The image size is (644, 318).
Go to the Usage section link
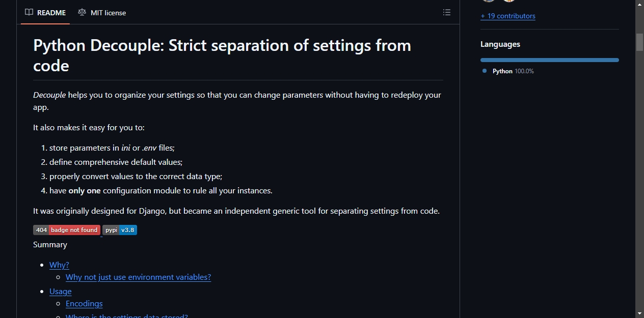point(61,291)
